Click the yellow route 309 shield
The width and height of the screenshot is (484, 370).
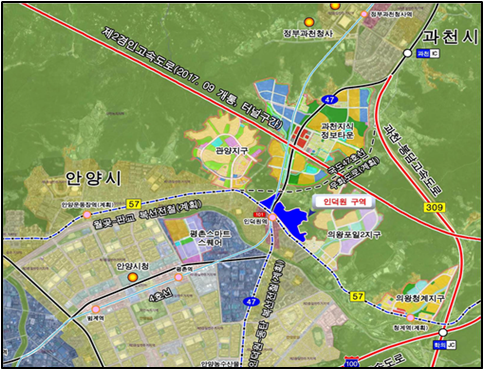(x=434, y=207)
